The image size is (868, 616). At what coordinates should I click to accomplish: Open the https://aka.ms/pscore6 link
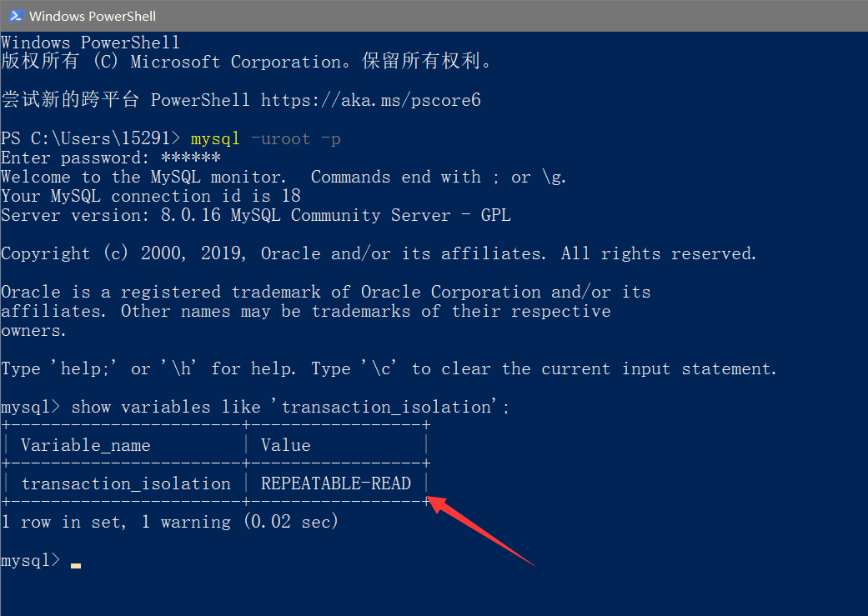[371, 100]
